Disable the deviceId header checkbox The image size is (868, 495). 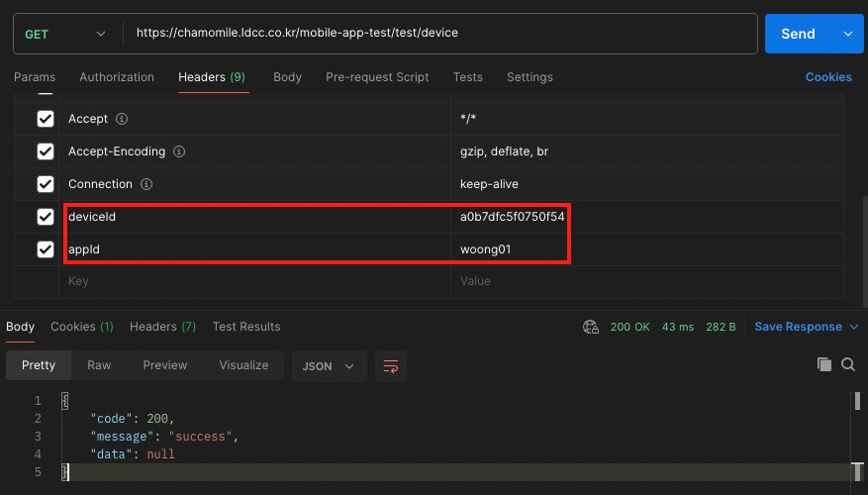(x=45, y=217)
